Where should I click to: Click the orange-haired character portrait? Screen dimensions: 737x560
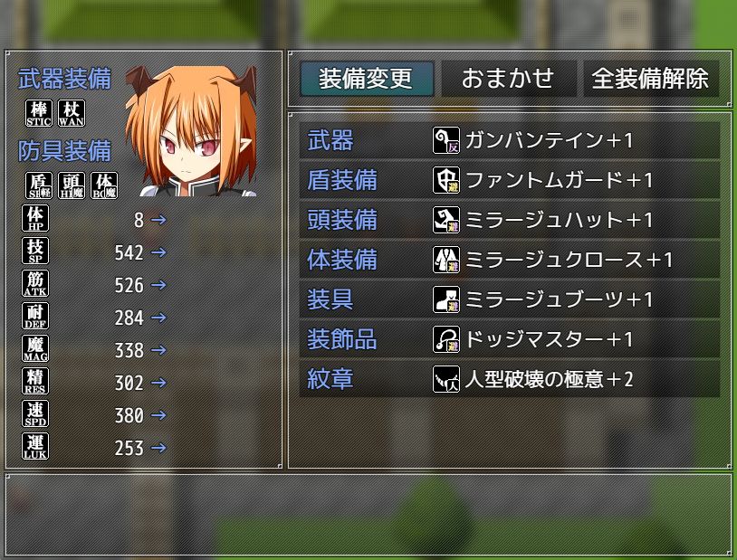(x=191, y=131)
